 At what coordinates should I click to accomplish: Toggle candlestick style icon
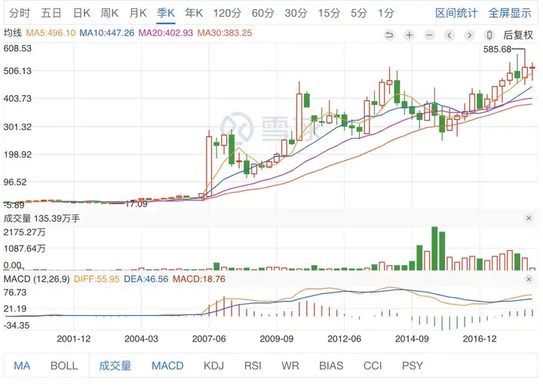(489, 35)
